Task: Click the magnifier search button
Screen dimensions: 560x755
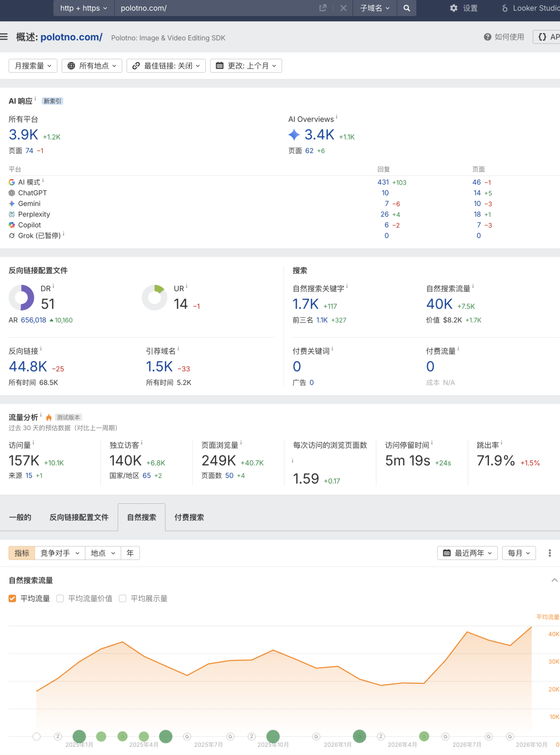Action: coord(407,8)
